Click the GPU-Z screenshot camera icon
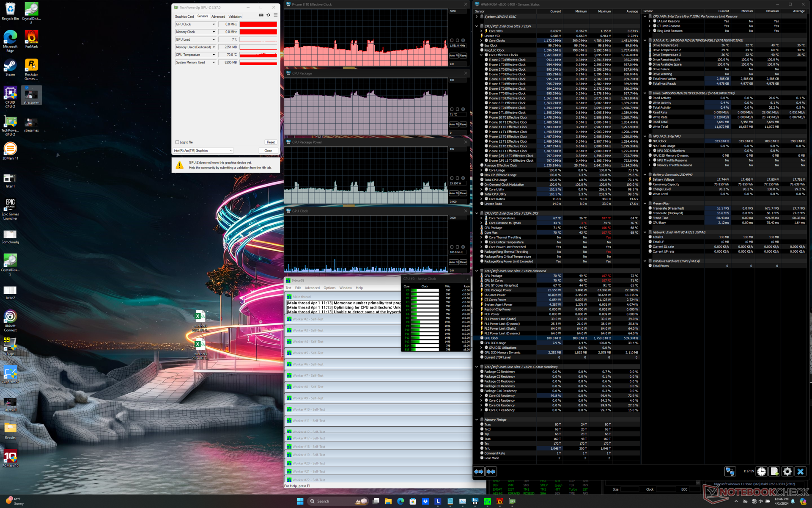Image resolution: width=812 pixels, height=508 pixels. pyautogui.click(x=261, y=15)
